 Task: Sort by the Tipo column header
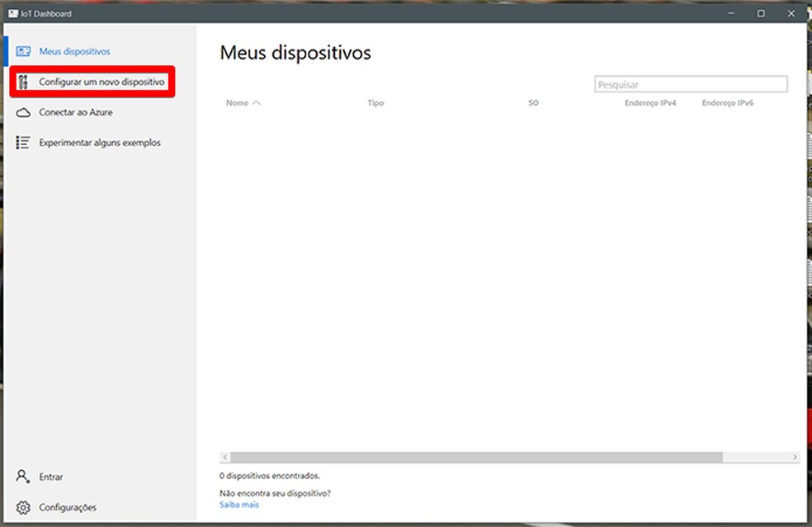pyautogui.click(x=375, y=103)
